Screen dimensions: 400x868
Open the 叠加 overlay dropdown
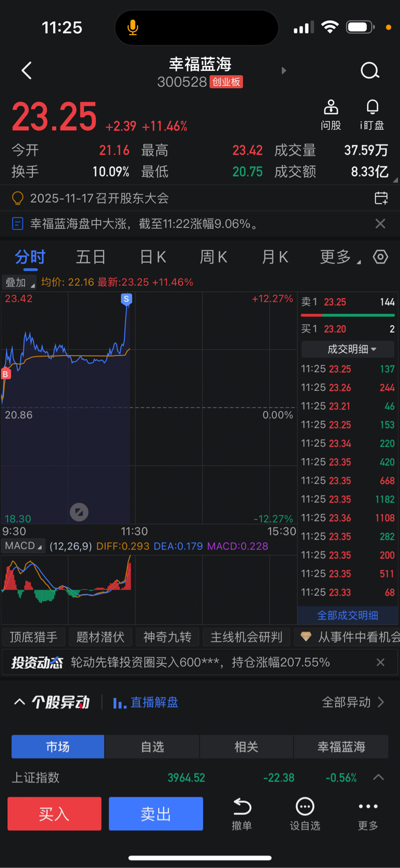[x=19, y=282]
